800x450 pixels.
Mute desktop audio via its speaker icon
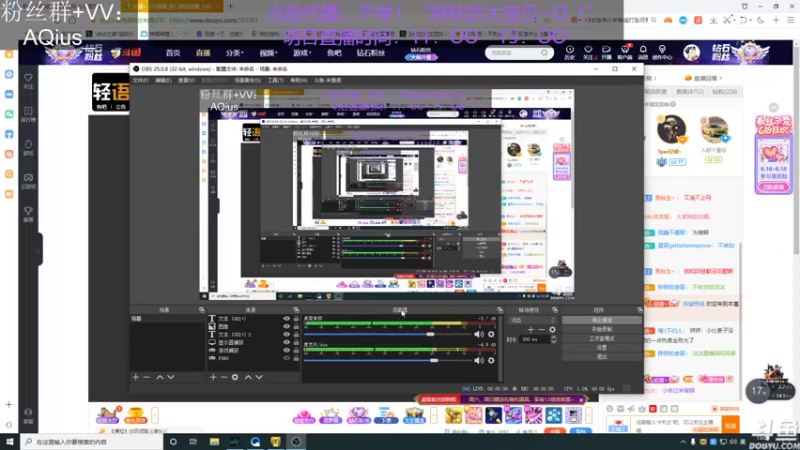(479, 334)
